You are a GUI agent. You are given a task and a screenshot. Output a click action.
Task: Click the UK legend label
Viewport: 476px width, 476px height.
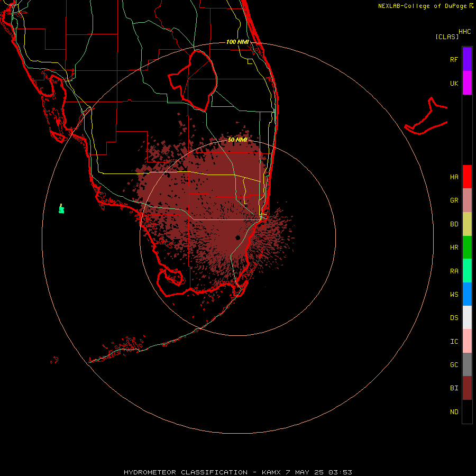coord(454,83)
